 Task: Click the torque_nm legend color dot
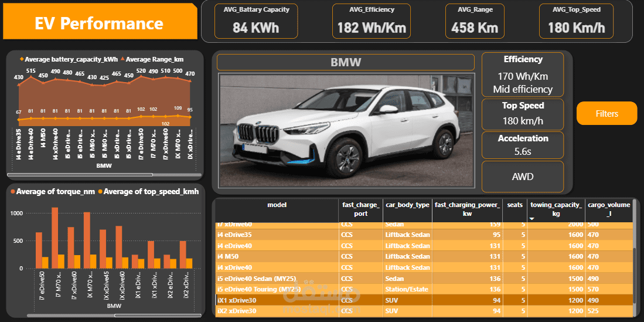pyautogui.click(x=13, y=191)
